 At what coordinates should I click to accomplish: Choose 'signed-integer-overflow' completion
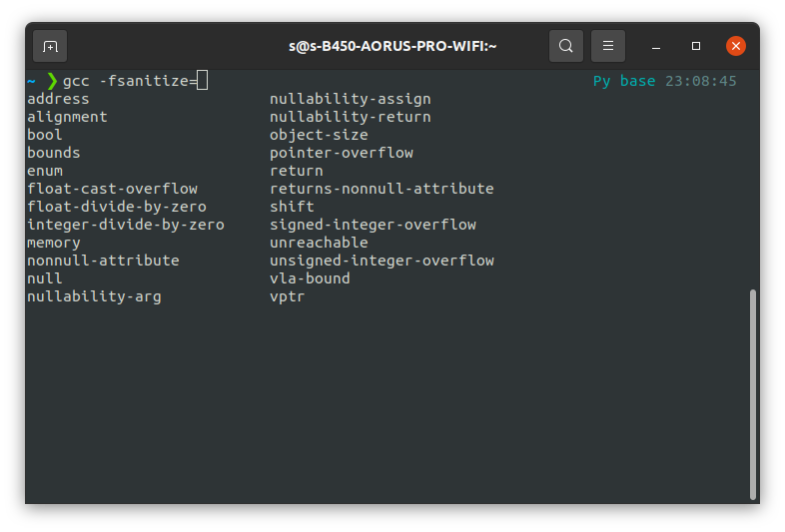(373, 225)
